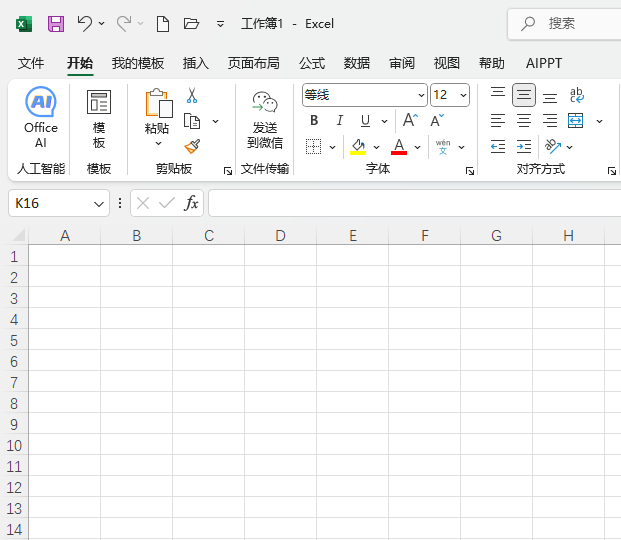Increase font size with larger A
This screenshot has width=621, height=540.
pyautogui.click(x=410, y=120)
